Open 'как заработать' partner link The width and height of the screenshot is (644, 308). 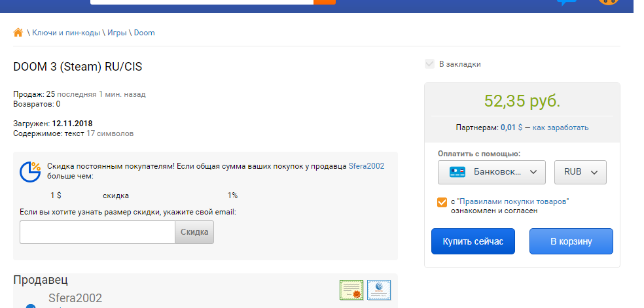560,128
